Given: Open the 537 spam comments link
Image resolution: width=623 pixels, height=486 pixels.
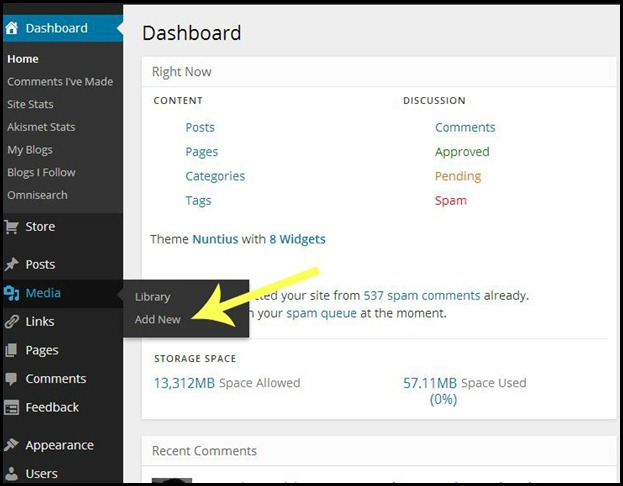Looking at the screenshot, I should 422,296.
